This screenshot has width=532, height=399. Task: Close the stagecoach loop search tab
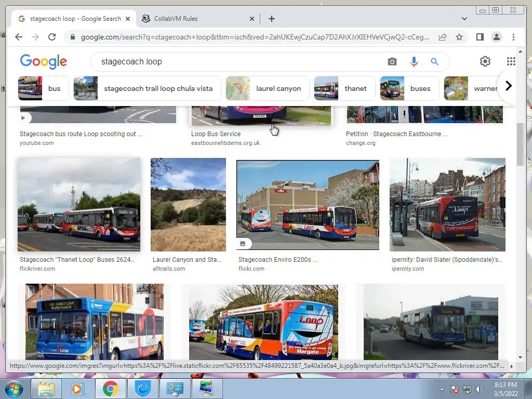pos(128,19)
